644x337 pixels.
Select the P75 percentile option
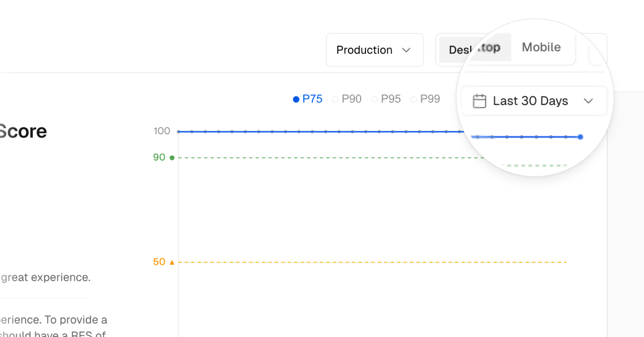coord(308,99)
